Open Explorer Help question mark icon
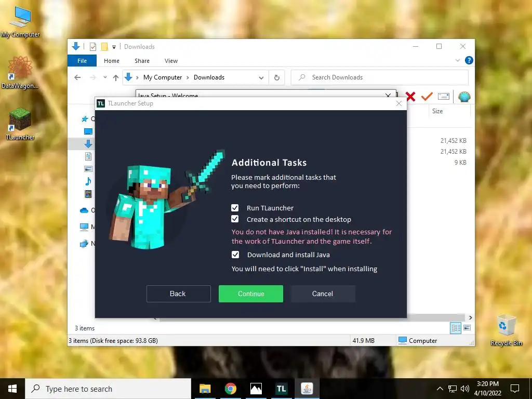This screenshot has height=399, width=532. 469,60
